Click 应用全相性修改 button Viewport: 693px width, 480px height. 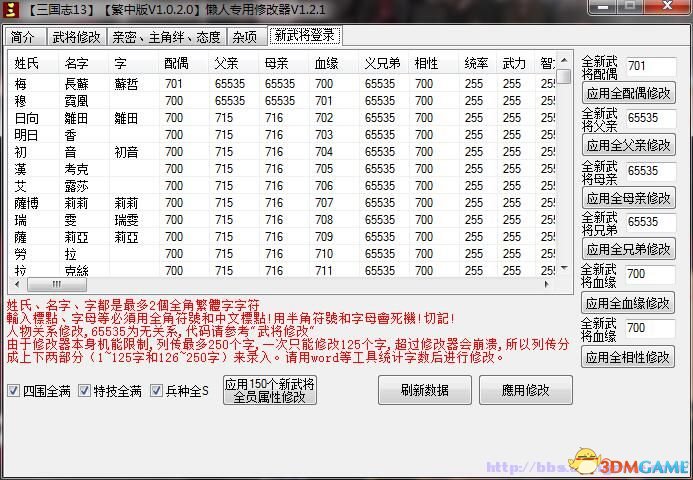pos(628,357)
